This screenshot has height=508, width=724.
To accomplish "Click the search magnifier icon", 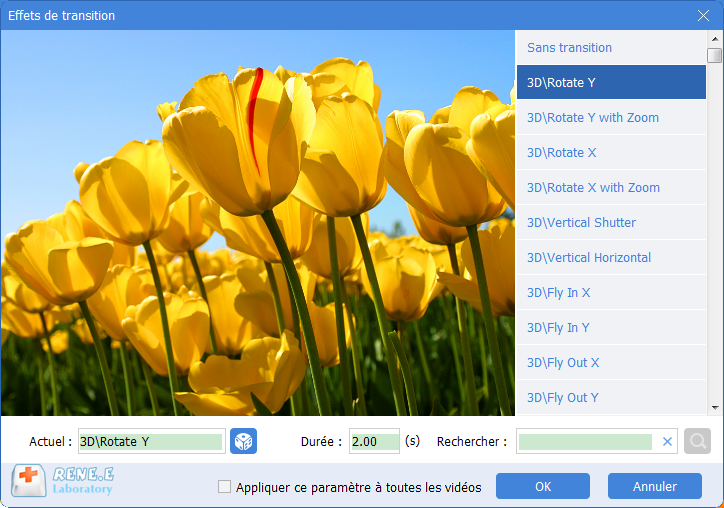I will coord(697,441).
